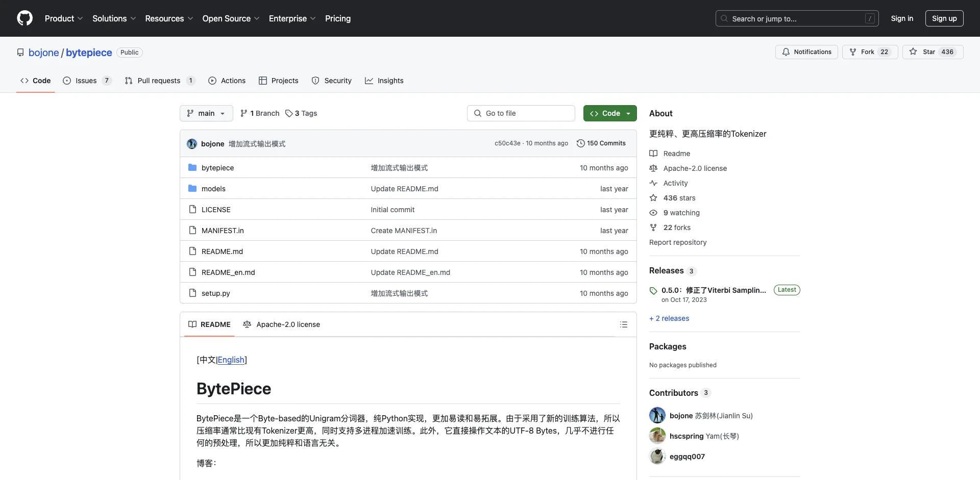This screenshot has height=480, width=980.
Task: Click Report repository link
Action: click(x=678, y=242)
